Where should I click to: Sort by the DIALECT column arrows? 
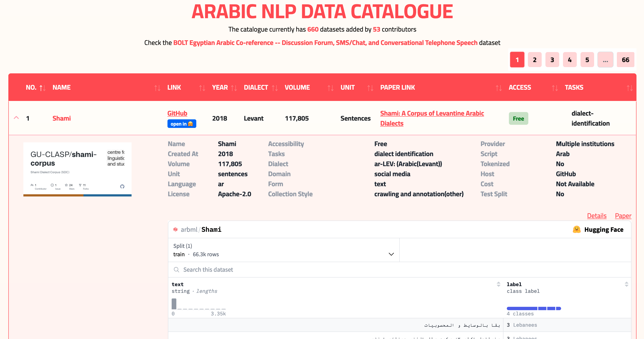[275, 88]
